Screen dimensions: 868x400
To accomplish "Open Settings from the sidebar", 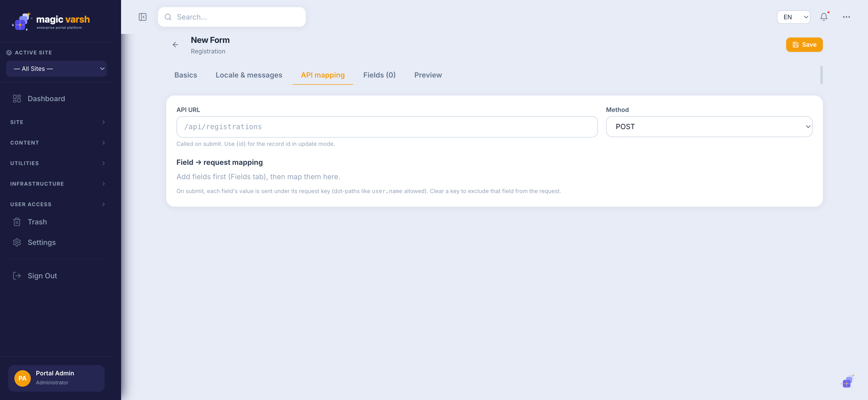I will (x=57, y=243).
